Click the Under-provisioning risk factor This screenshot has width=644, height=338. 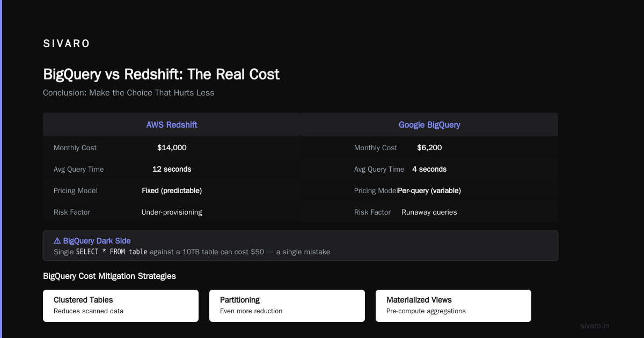[172, 212]
